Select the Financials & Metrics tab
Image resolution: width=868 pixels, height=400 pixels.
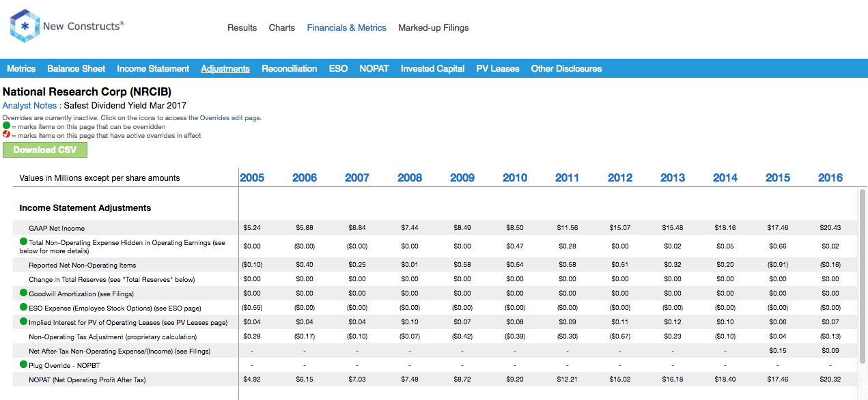click(347, 28)
